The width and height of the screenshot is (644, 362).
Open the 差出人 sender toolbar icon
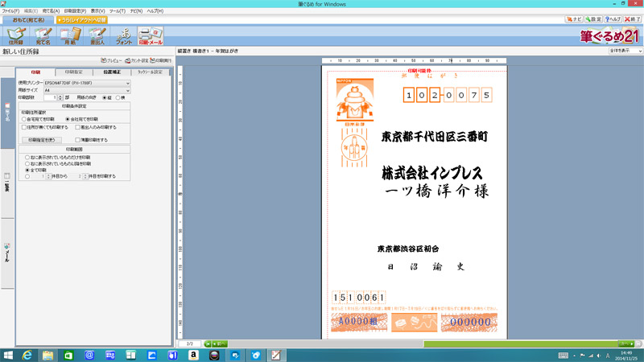pos(97,35)
